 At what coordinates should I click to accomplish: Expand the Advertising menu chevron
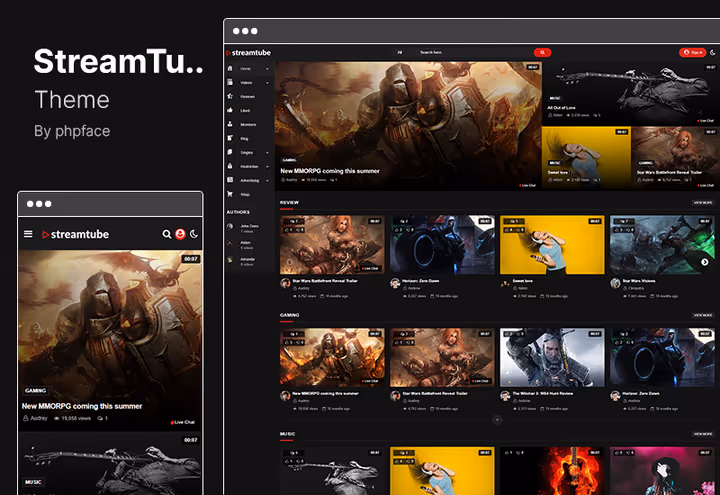[267, 180]
